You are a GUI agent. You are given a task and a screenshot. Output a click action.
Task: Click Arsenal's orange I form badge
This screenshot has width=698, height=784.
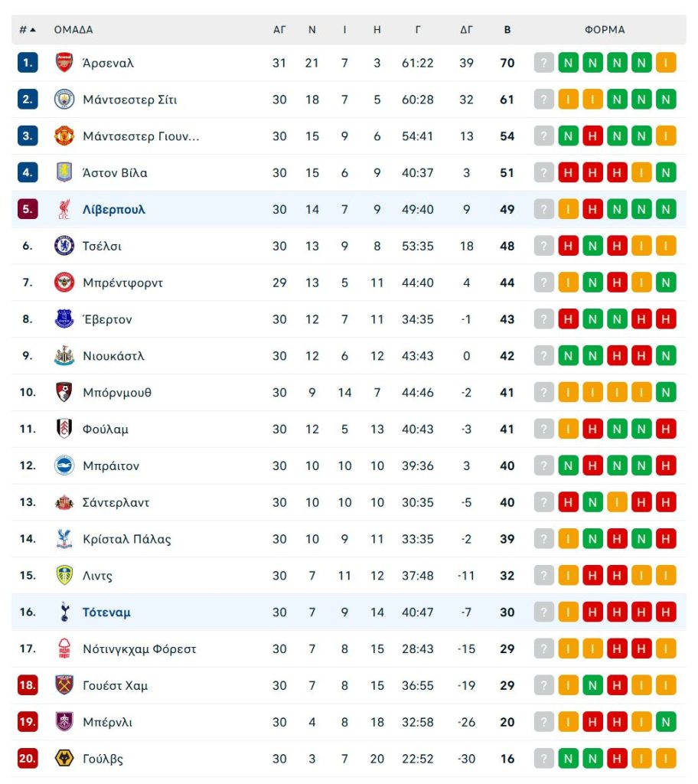coord(665,63)
